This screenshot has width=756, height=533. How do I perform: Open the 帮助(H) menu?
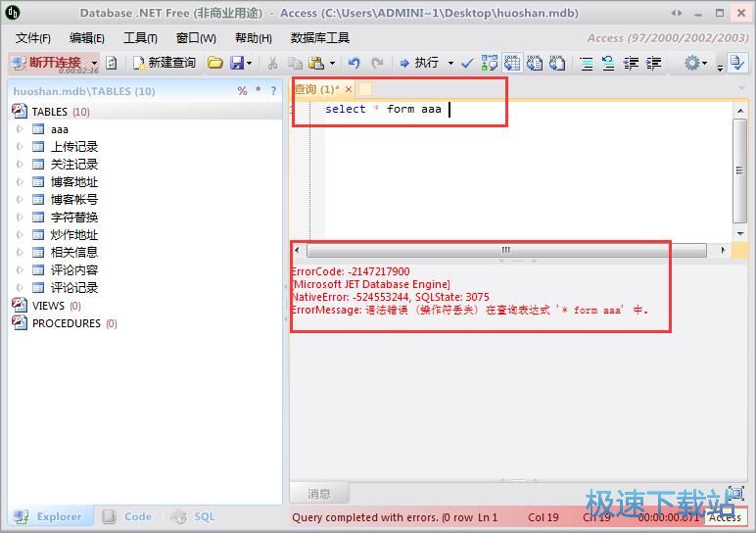click(253, 38)
